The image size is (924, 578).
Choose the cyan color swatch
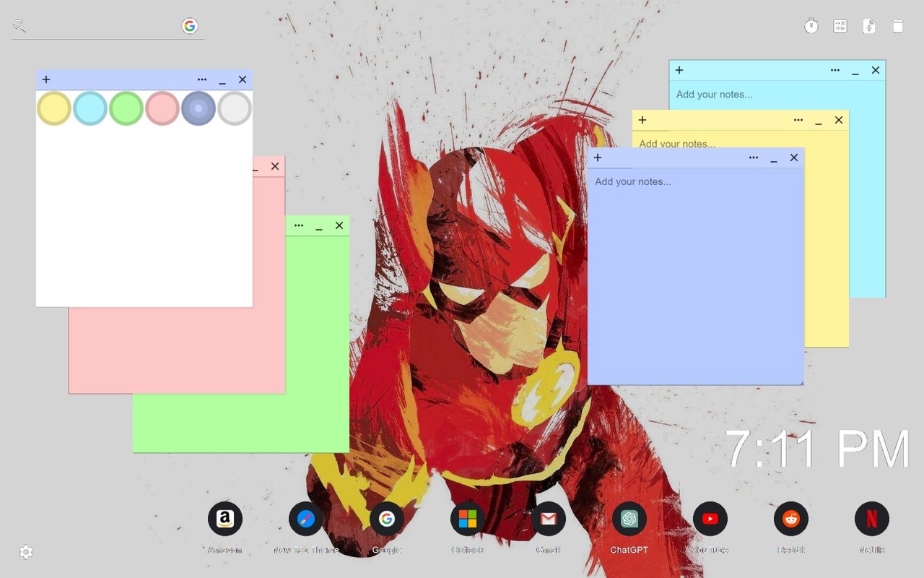point(90,108)
